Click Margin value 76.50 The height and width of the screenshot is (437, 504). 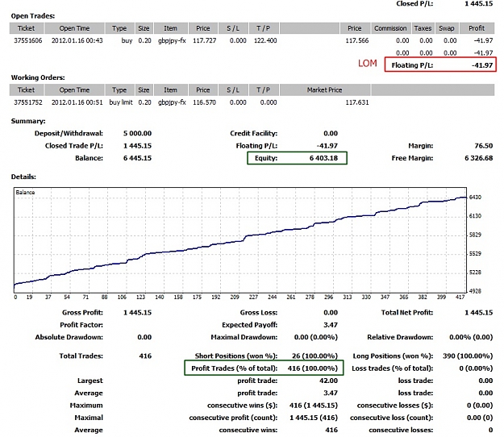point(483,146)
